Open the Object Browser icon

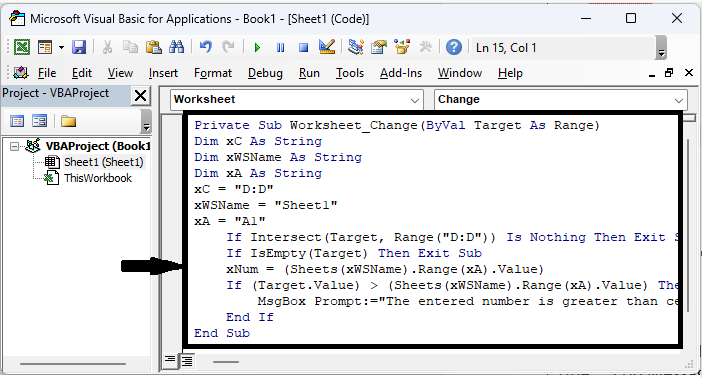tap(402, 47)
